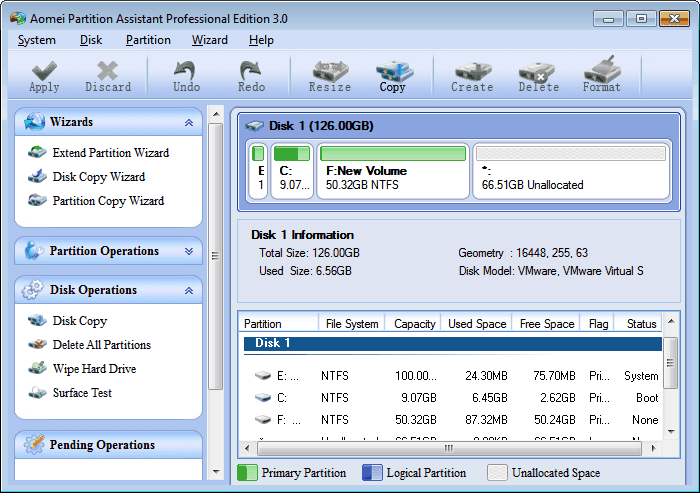Select the F:New Volume partition block

pyautogui.click(x=393, y=171)
